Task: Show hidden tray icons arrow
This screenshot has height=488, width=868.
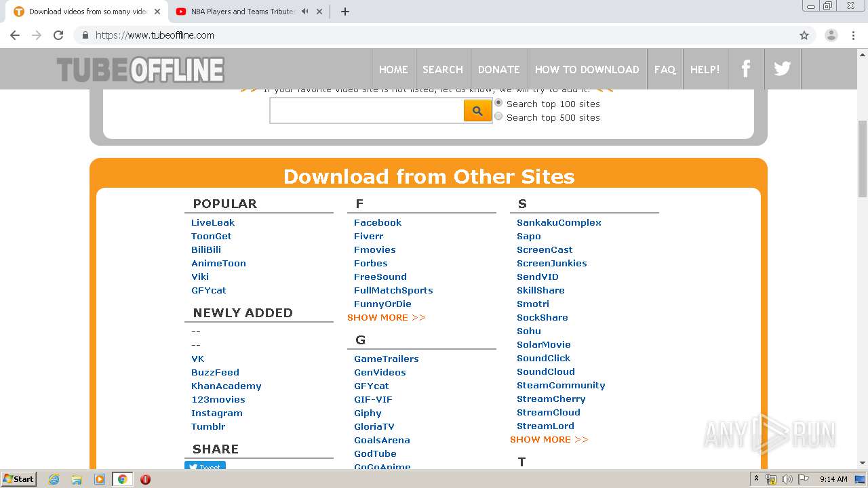Action: point(757,479)
